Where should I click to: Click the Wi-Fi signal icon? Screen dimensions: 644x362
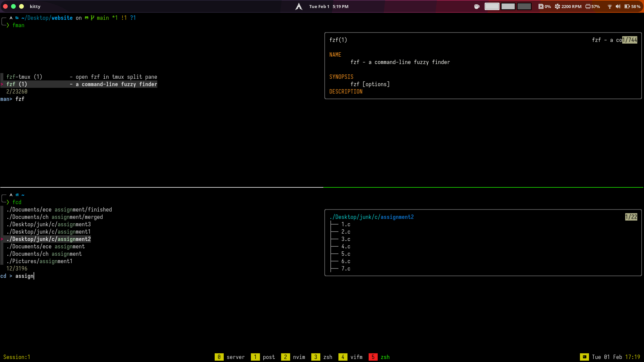tap(609, 6)
